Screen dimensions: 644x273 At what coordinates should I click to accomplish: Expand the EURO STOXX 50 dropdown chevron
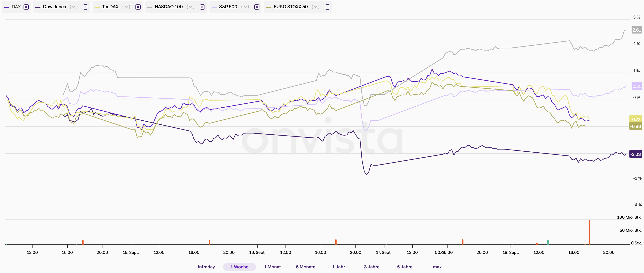[315, 7]
